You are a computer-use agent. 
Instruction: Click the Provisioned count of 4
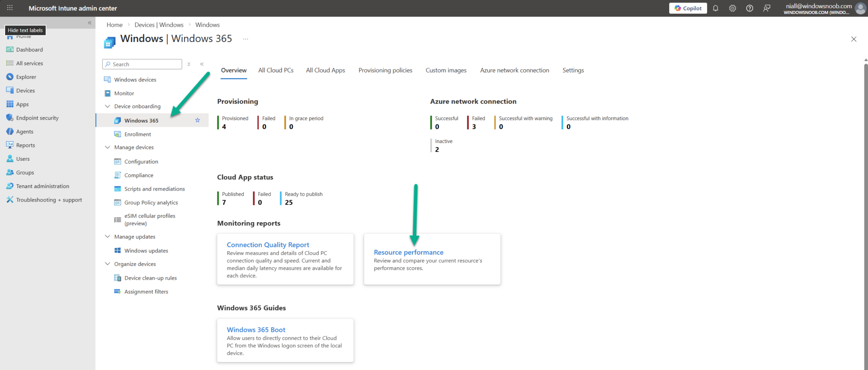pos(224,126)
